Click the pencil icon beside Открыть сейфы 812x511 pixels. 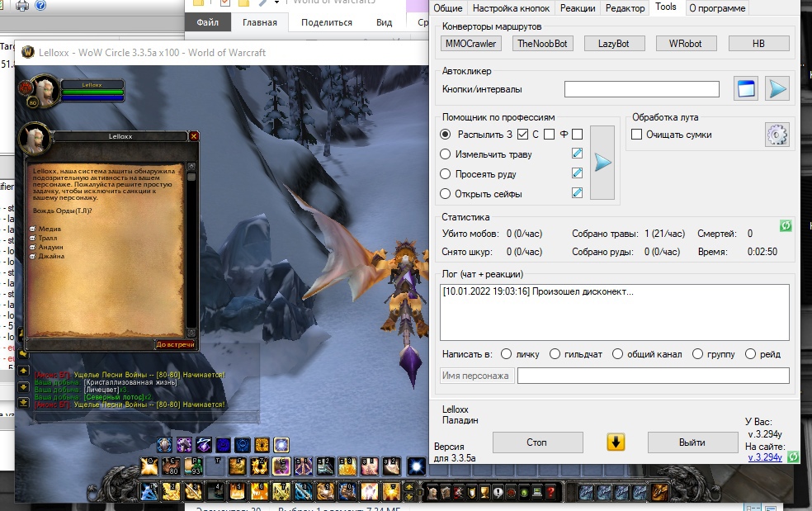(x=577, y=193)
